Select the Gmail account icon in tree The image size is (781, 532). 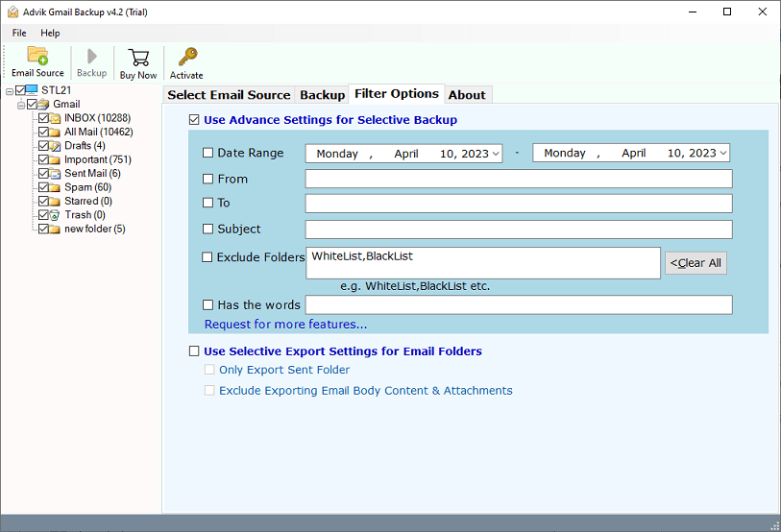click(x=43, y=104)
